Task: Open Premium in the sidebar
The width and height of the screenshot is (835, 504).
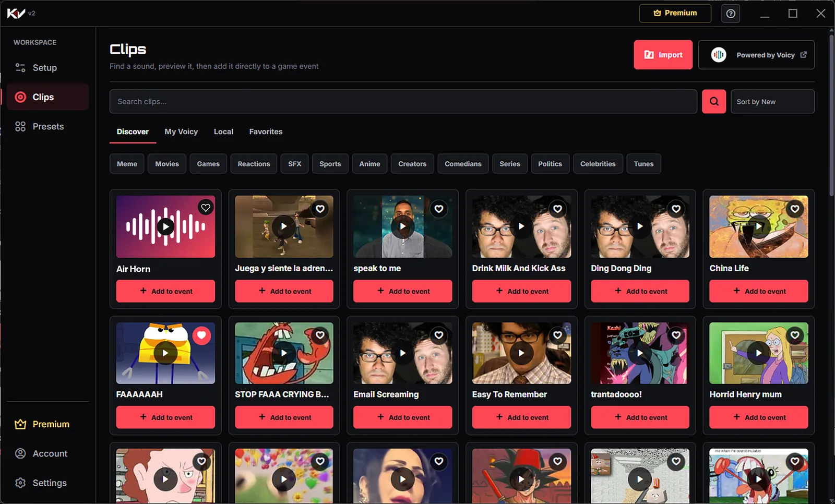Action: point(48,424)
